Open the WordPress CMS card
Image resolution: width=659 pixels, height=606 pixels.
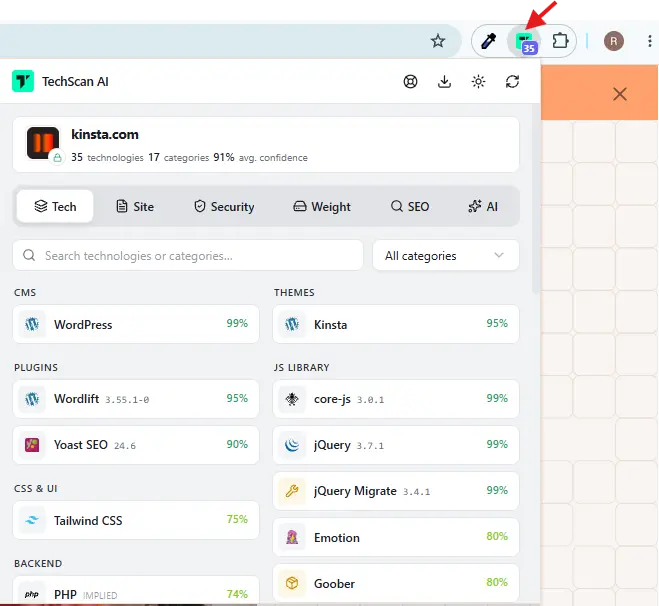tap(136, 324)
